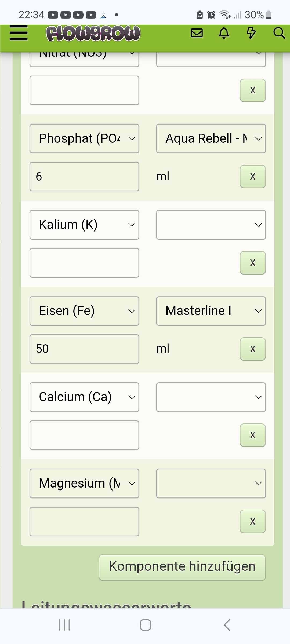This screenshot has height=644, width=290.
Task: Open empty fertilizer dropdown next to Calcium
Action: [211, 397]
